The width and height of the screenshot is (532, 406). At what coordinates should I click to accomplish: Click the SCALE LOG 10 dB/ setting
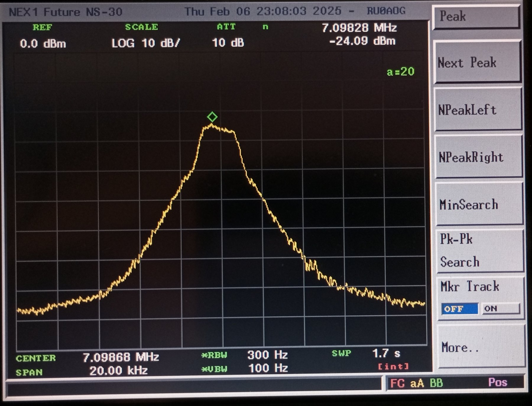click(146, 43)
